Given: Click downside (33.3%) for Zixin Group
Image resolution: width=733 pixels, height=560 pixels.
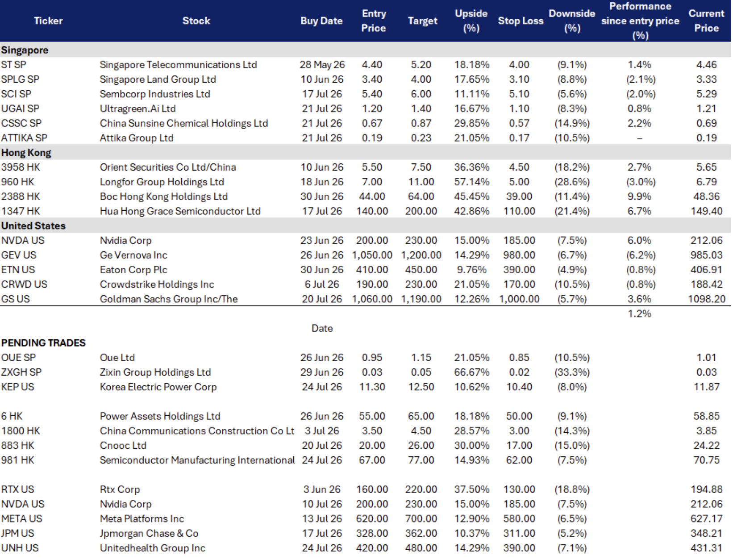Looking at the screenshot, I should [572, 372].
